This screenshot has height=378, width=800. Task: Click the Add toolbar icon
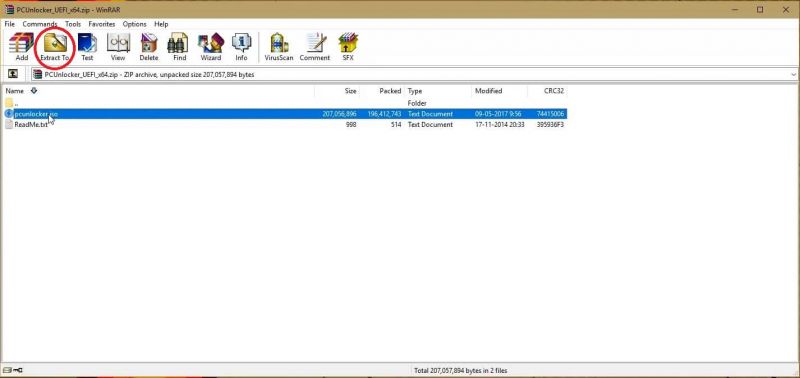(21, 47)
